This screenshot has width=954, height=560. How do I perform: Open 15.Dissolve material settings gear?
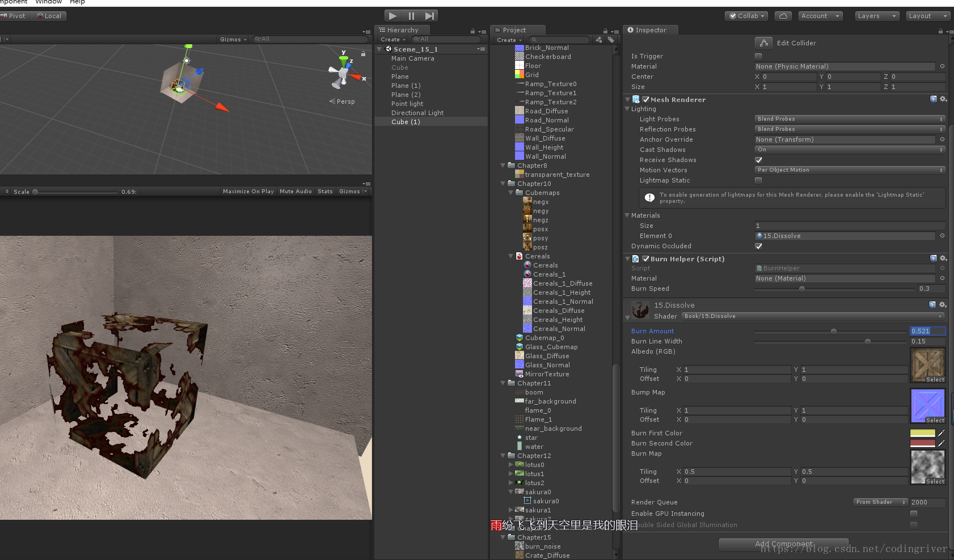click(x=943, y=305)
